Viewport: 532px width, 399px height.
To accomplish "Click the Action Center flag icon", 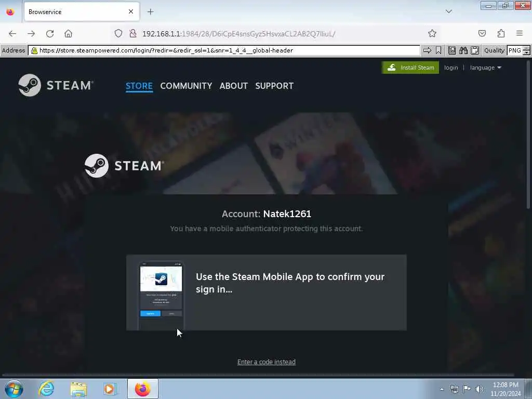I will pyautogui.click(x=467, y=389).
